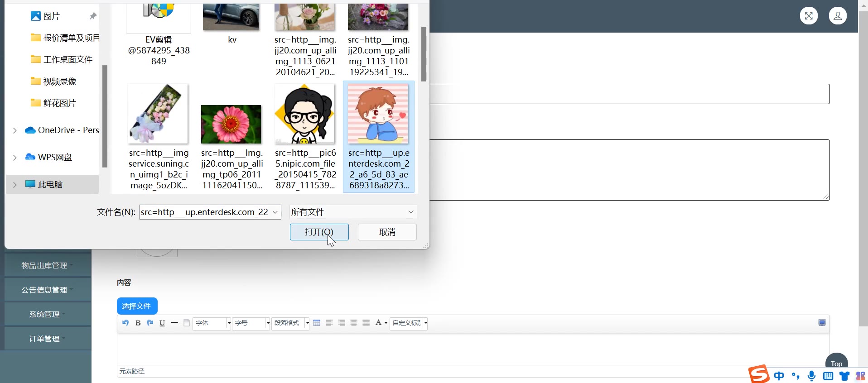Open the 报价清单及项目 folder in the sidebar

pyautogui.click(x=64, y=38)
